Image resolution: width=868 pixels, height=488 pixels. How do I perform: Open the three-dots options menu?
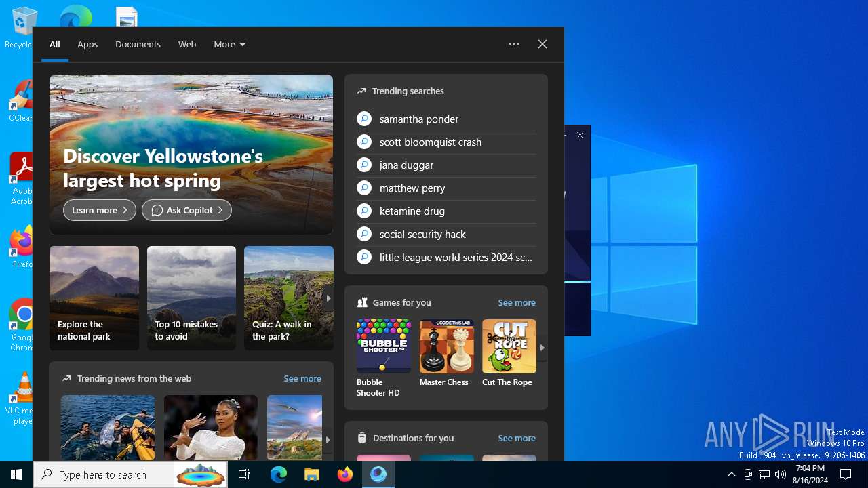coord(514,44)
